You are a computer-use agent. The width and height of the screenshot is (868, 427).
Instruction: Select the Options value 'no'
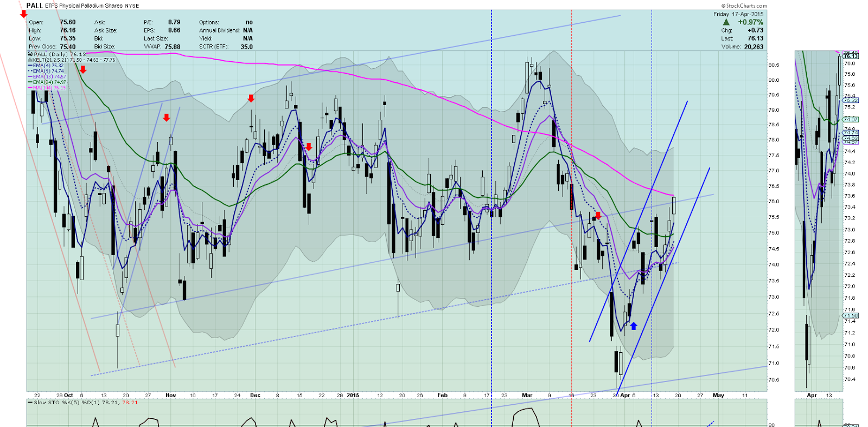(x=249, y=22)
